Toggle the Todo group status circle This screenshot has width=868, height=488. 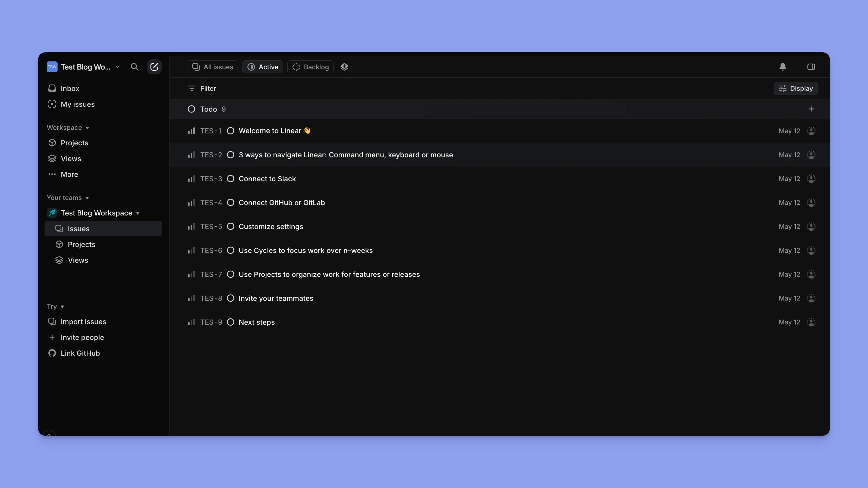point(191,109)
